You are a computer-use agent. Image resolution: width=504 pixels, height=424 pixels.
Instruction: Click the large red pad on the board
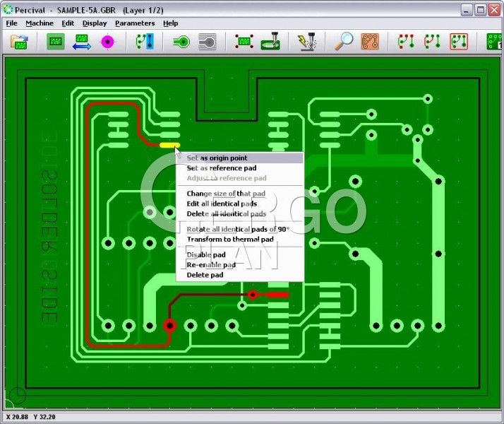[169, 326]
